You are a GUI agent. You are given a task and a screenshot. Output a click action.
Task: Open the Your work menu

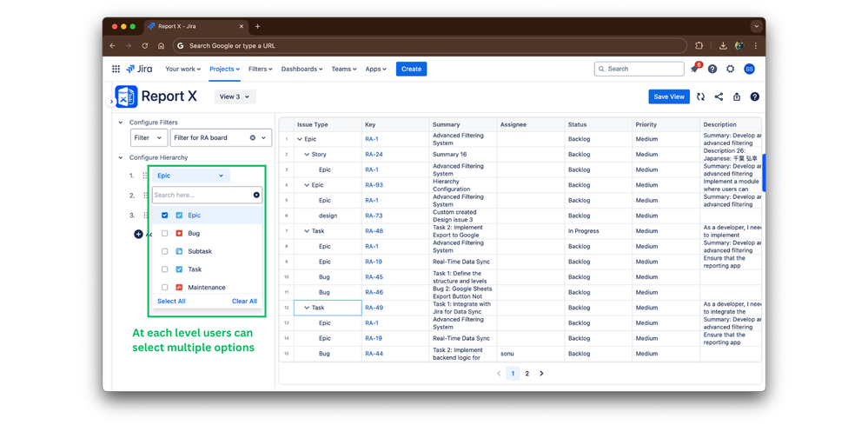[182, 70]
